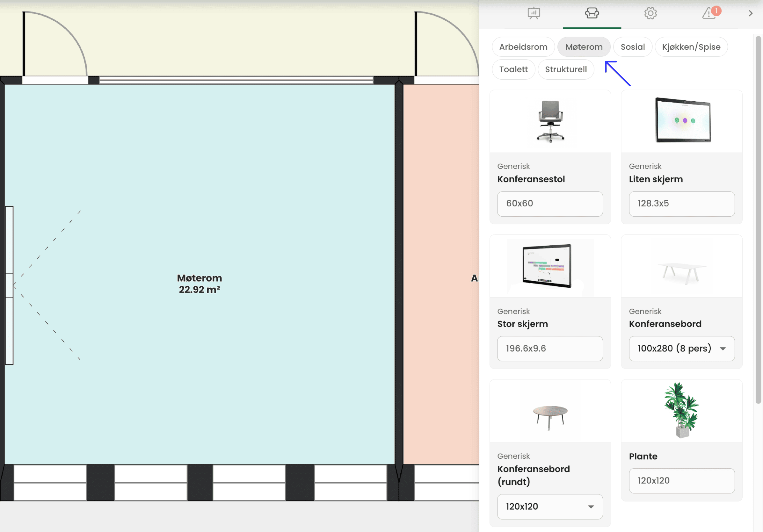Open the presentation board panel icon
The width and height of the screenshot is (763, 532).
[534, 13]
